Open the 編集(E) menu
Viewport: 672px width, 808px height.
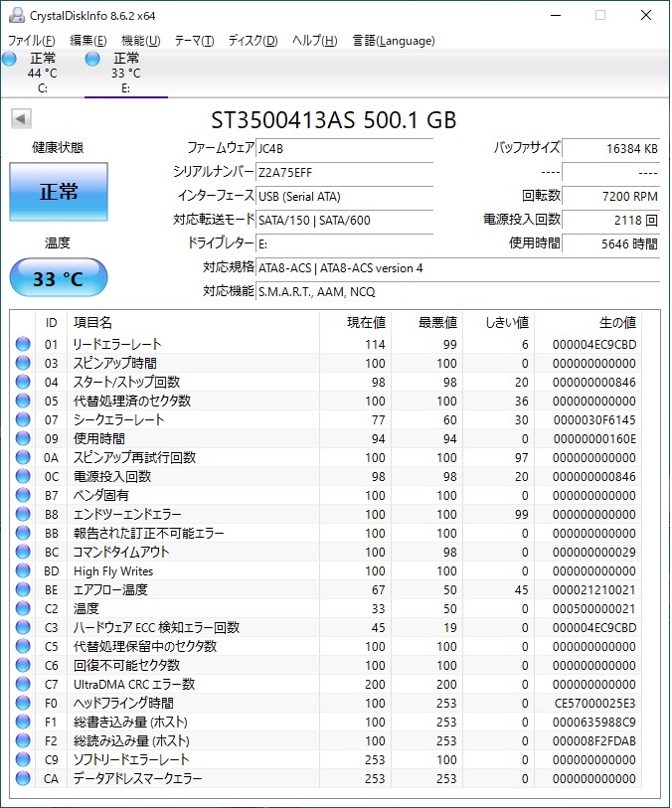click(88, 40)
